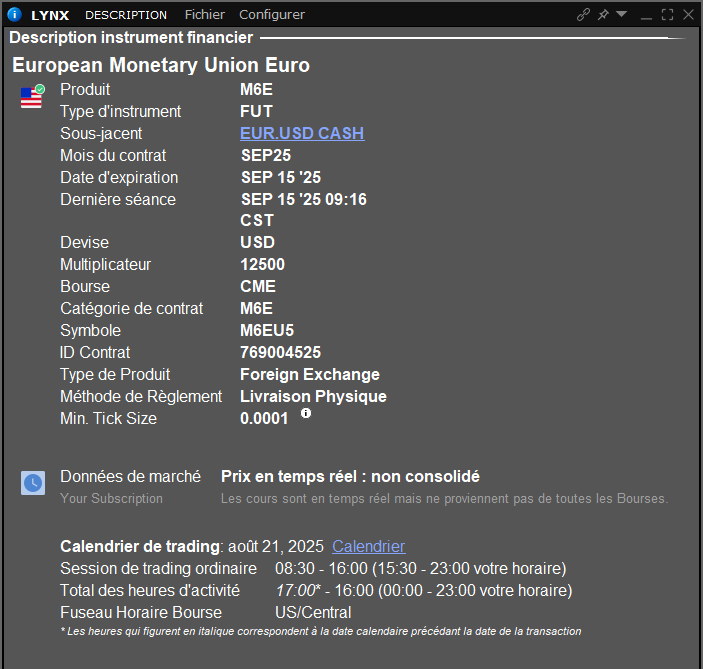Click the blue info icon beside LYNX

click(x=15, y=14)
